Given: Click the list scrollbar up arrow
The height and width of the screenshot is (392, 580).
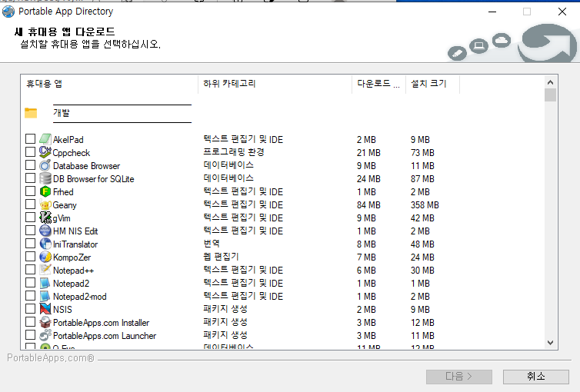Looking at the screenshot, I should click(x=551, y=82).
